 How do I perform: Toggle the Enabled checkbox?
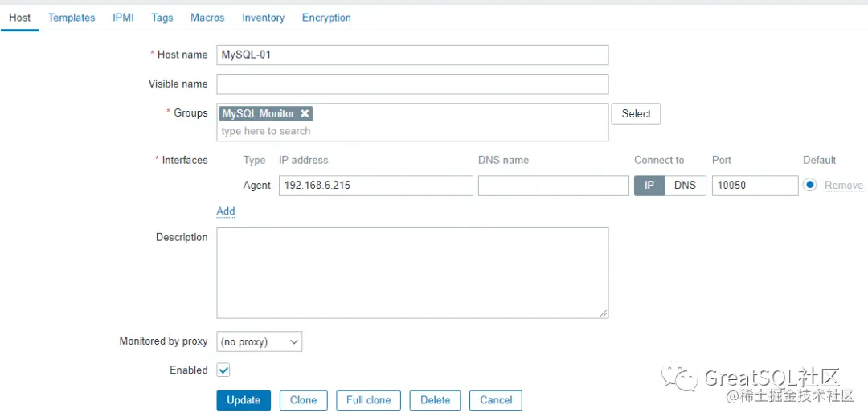coord(223,370)
